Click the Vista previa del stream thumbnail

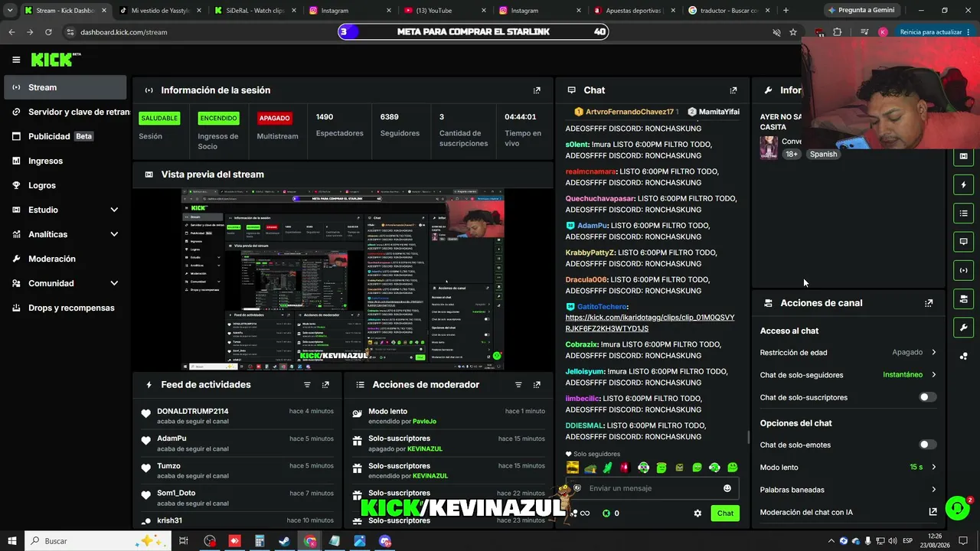pyautogui.click(x=342, y=280)
